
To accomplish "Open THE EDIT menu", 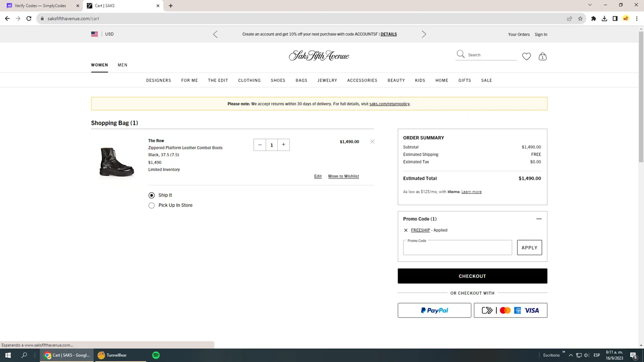I will click(218, 80).
